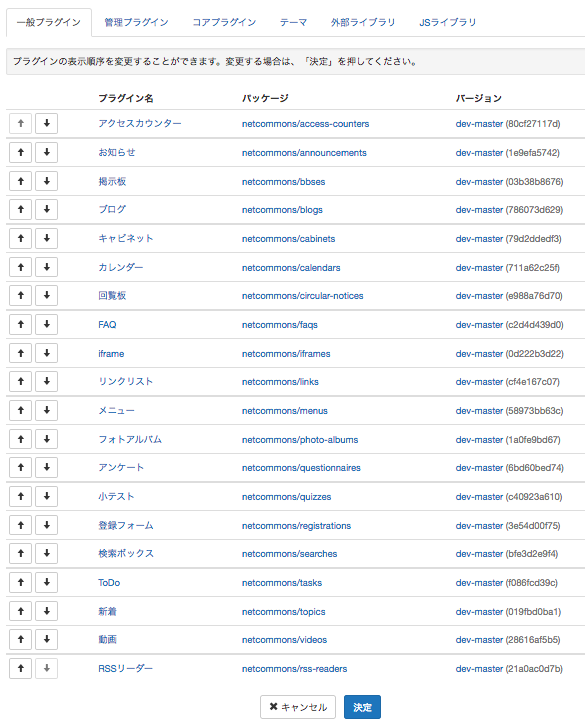The width and height of the screenshot is (585, 728).
Task: Switch to the 管理プラグイン tab
Action: coord(136,22)
